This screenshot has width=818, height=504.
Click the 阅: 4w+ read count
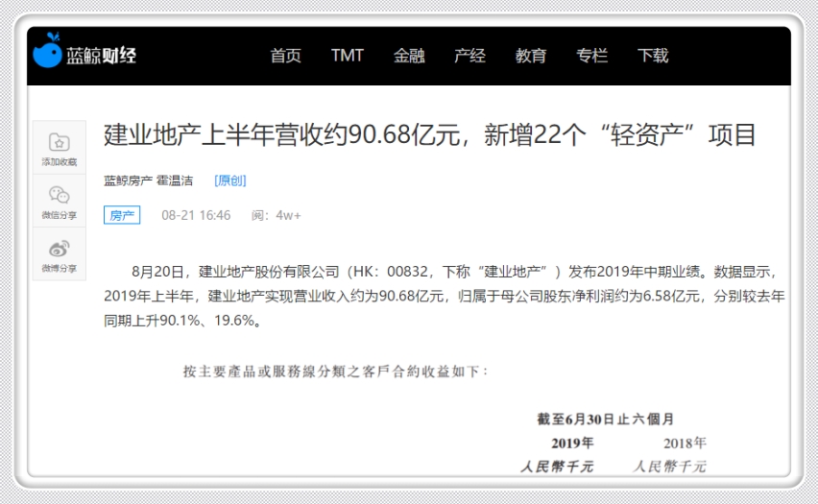277,215
